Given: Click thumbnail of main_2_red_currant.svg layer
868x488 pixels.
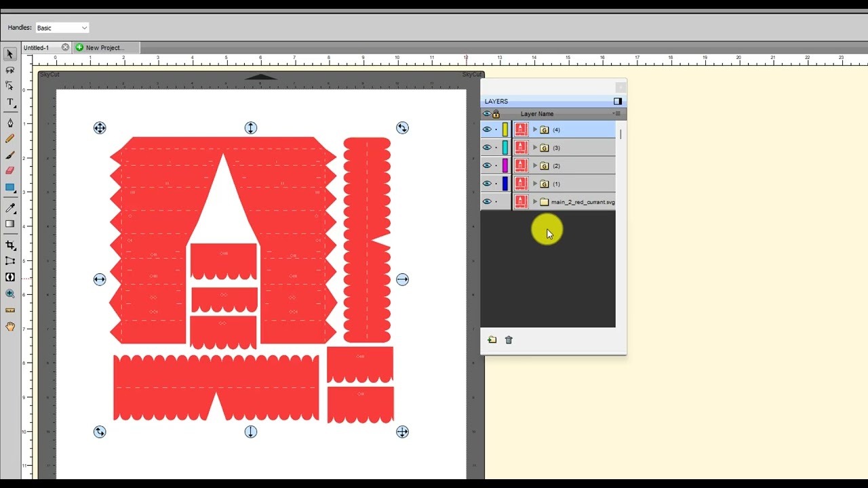Looking at the screenshot, I should [521, 202].
